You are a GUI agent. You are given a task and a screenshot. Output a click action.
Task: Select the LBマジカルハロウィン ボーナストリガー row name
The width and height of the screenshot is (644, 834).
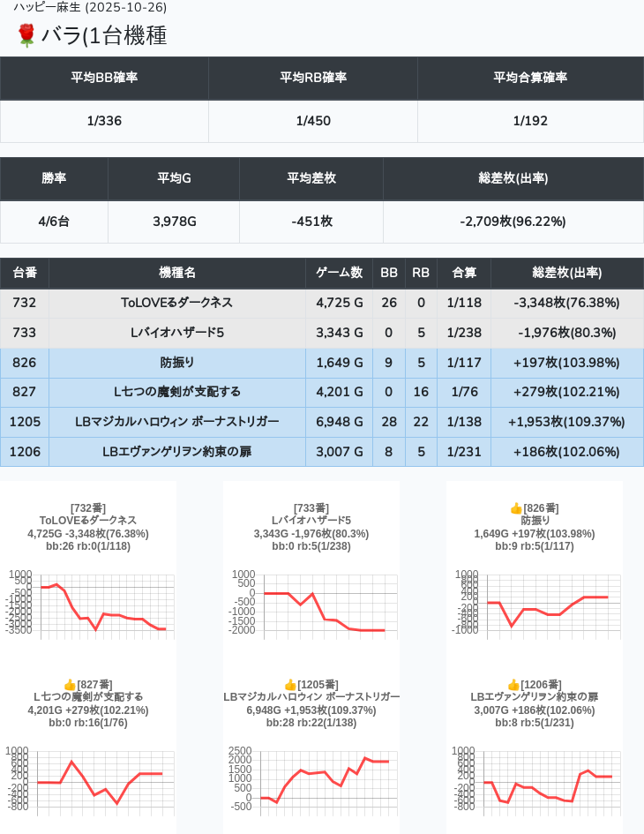click(x=176, y=422)
